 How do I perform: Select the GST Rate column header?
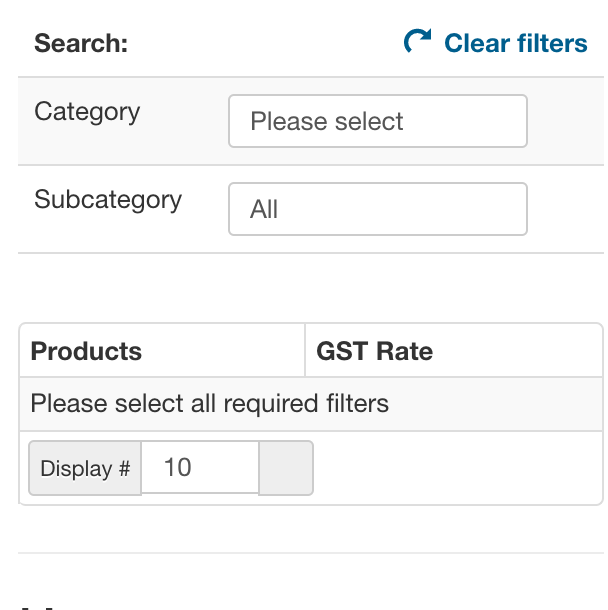click(375, 351)
